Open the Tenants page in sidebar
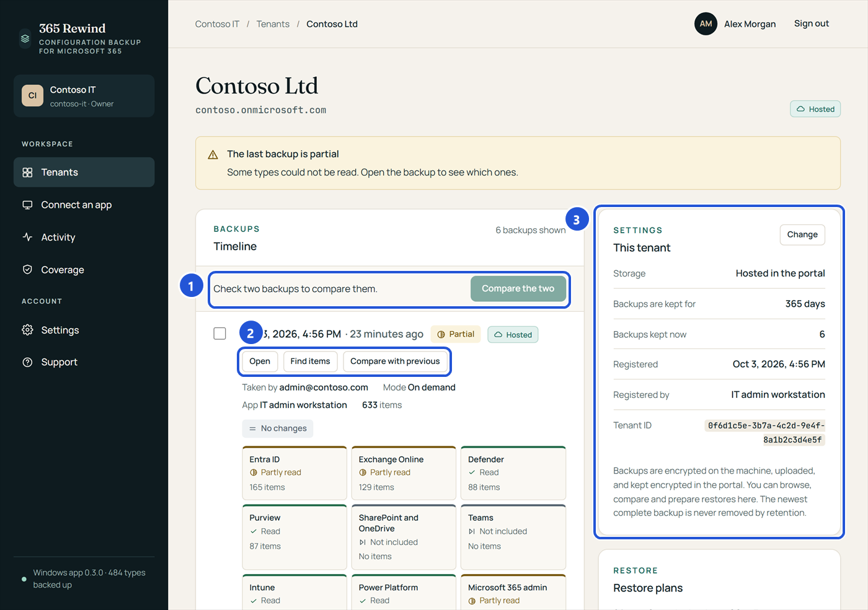Screen dimensions: 868x610 click(84, 172)
